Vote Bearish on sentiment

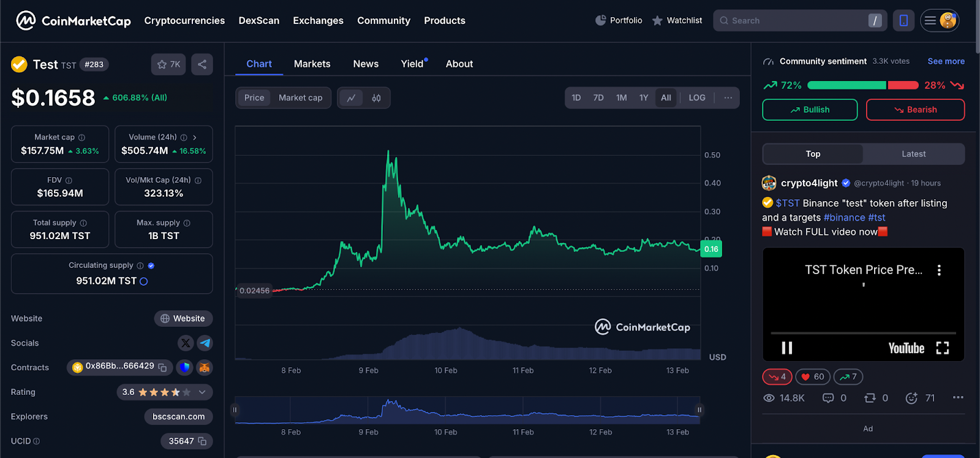[915, 110]
